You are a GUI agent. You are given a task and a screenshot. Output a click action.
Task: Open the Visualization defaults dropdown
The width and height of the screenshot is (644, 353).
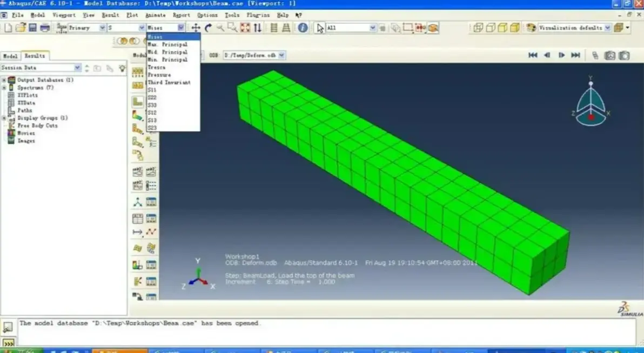(608, 28)
